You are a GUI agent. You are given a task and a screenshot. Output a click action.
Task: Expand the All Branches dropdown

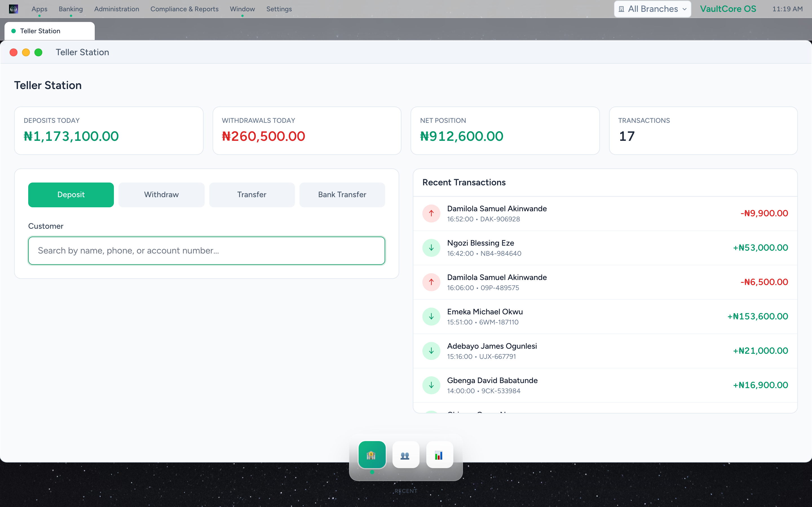[x=652, y=9]
